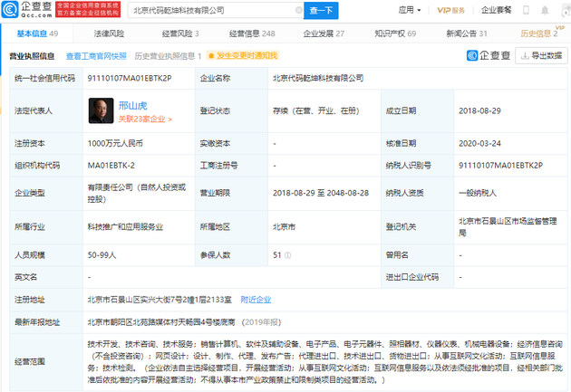Click the info icon beside 参保人数 51
Viewport: 571px width, 392px height.
click(x=287, y=255)
